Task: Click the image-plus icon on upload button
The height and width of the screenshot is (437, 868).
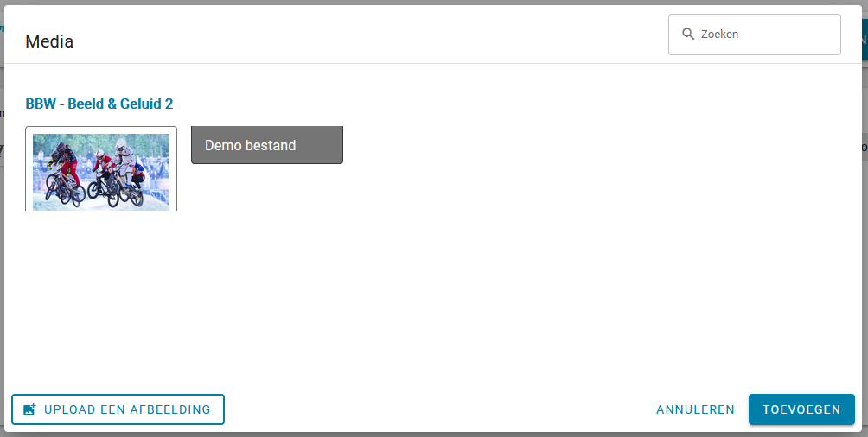Action: (x=29, y=409)
